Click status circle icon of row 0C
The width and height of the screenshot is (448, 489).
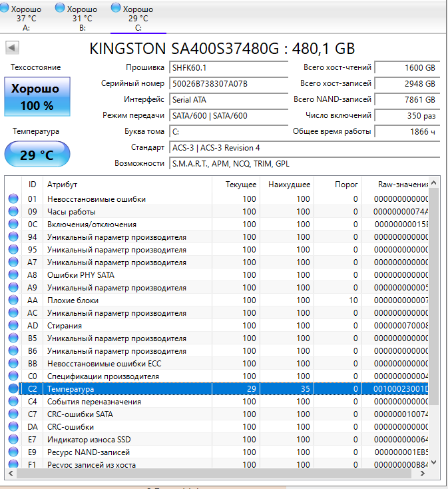[x=13, y=224]
